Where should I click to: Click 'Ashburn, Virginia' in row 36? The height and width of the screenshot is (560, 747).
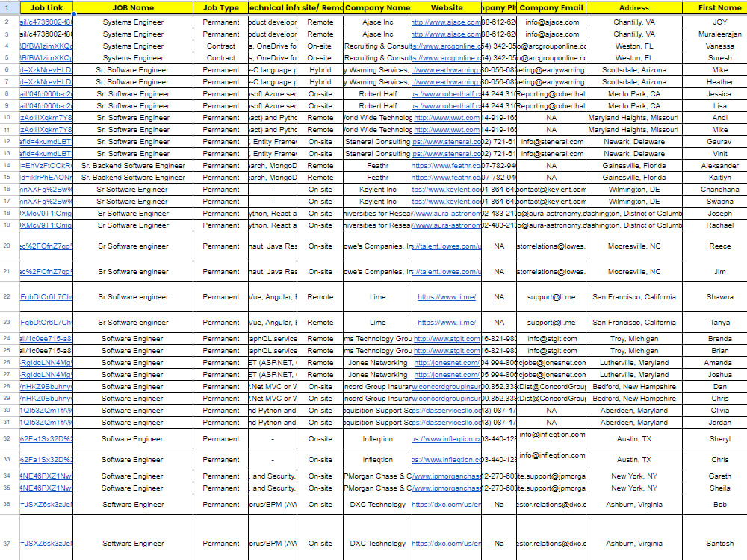[634, 505]
